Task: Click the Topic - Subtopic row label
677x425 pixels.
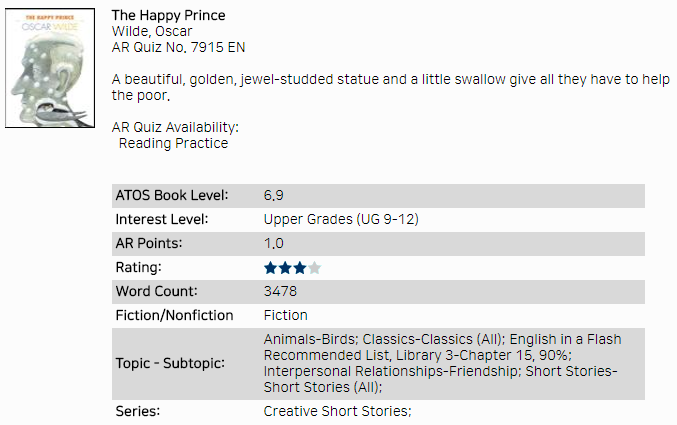Action: pyautogui.click(x=170, y=363)
